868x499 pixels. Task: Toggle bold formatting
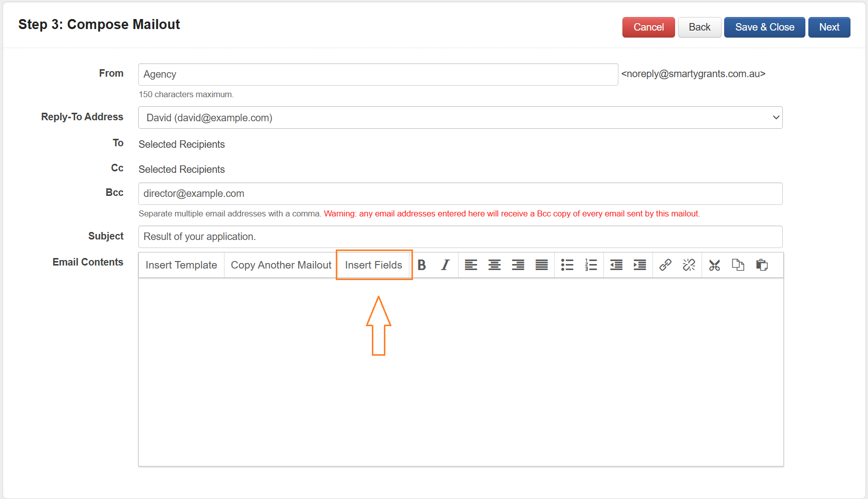pos(422,265)
